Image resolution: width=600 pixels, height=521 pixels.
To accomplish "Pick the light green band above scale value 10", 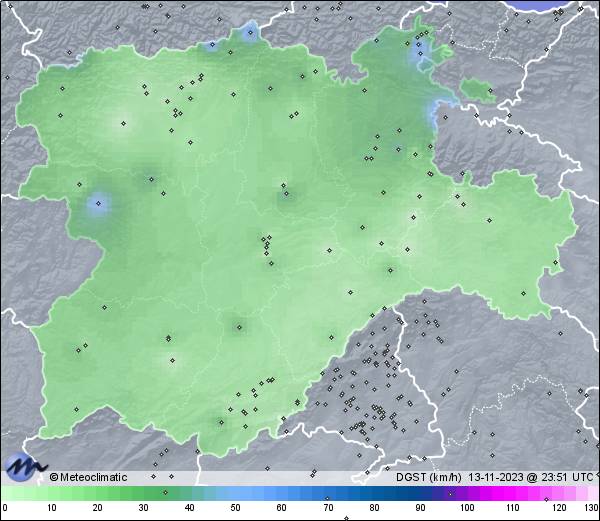I will pyautogui.click(x=51, y=493).
